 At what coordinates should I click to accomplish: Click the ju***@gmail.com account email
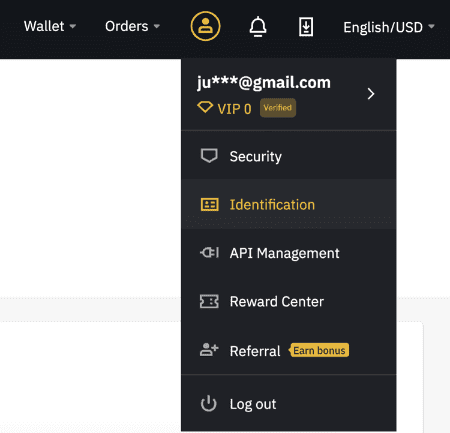pos(264,82)
